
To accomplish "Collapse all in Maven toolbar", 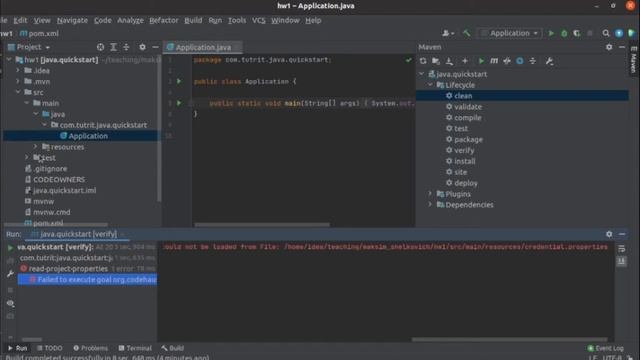I will (x=533, y=61).
